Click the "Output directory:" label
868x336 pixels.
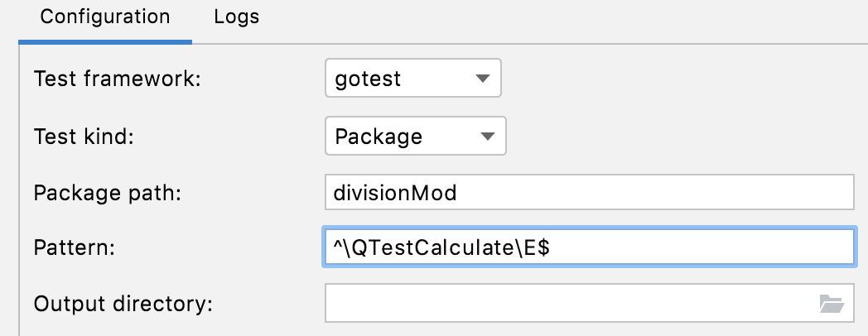click(123, 304)
